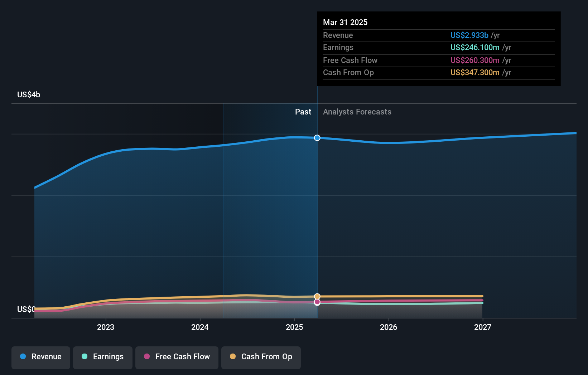This screenshot has height=375, width=588.
Task: Click the US$260.300m free cash flow value
Action: [x=475, y=60]
